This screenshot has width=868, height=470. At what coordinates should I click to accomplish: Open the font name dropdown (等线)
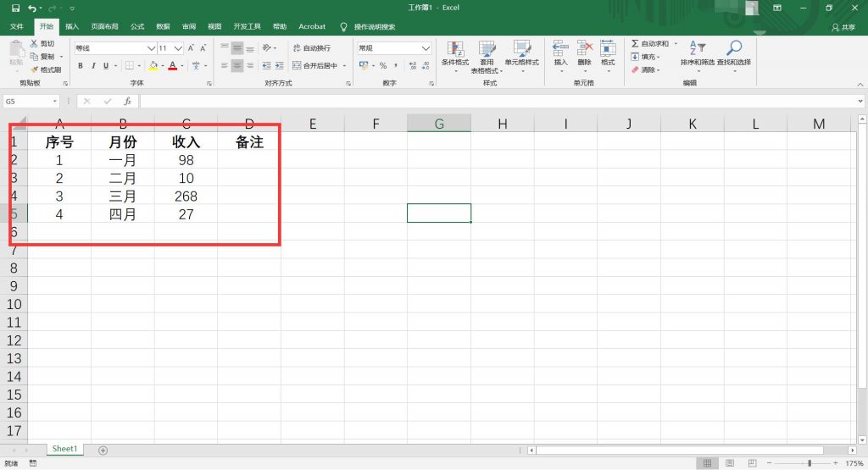tap(151, 48)
